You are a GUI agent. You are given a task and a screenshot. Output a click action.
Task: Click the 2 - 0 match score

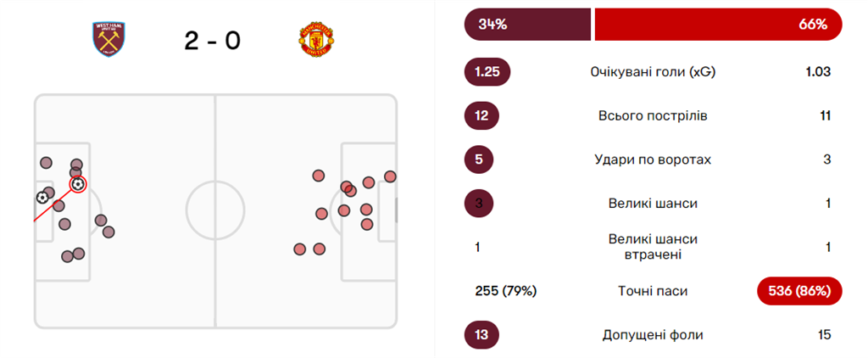coord(212,40)
